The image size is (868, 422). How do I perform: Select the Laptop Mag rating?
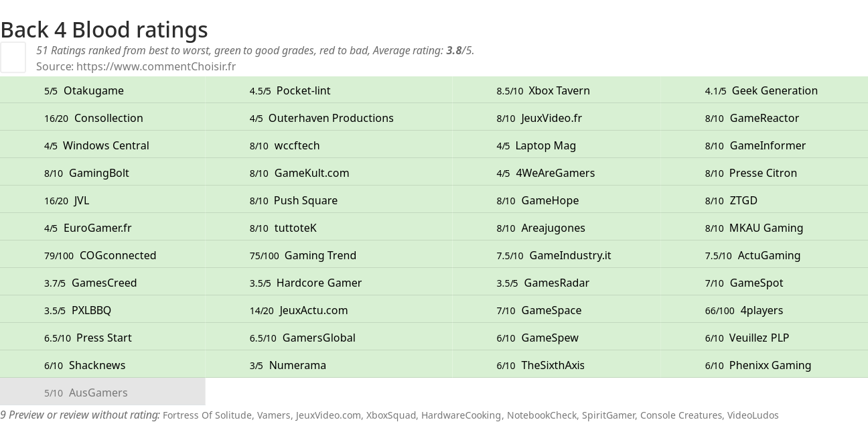pos(557,145)
